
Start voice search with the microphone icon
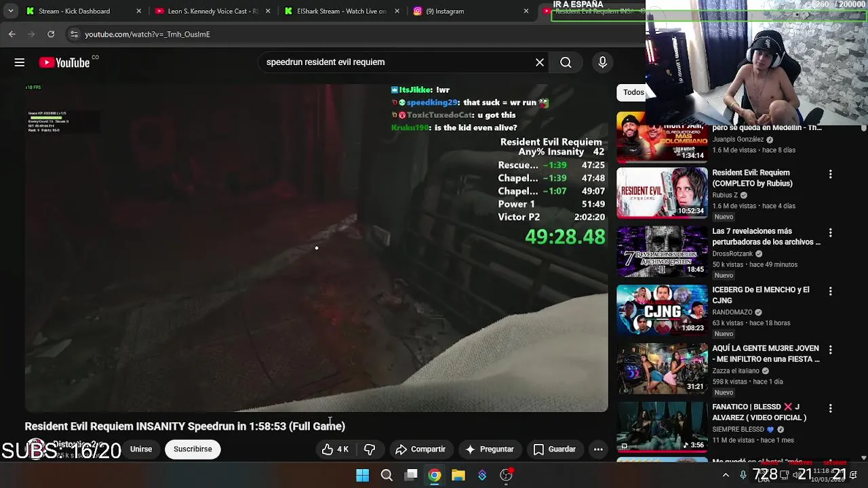(x=602, y=62)
